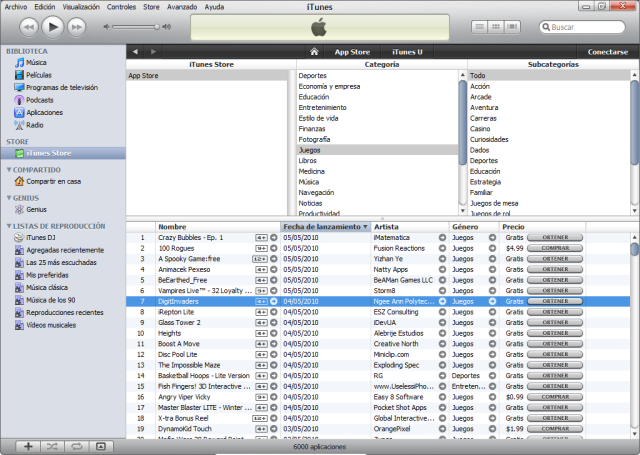
Task: Click the previous track rewind button
Action: (x=29, y=27)
